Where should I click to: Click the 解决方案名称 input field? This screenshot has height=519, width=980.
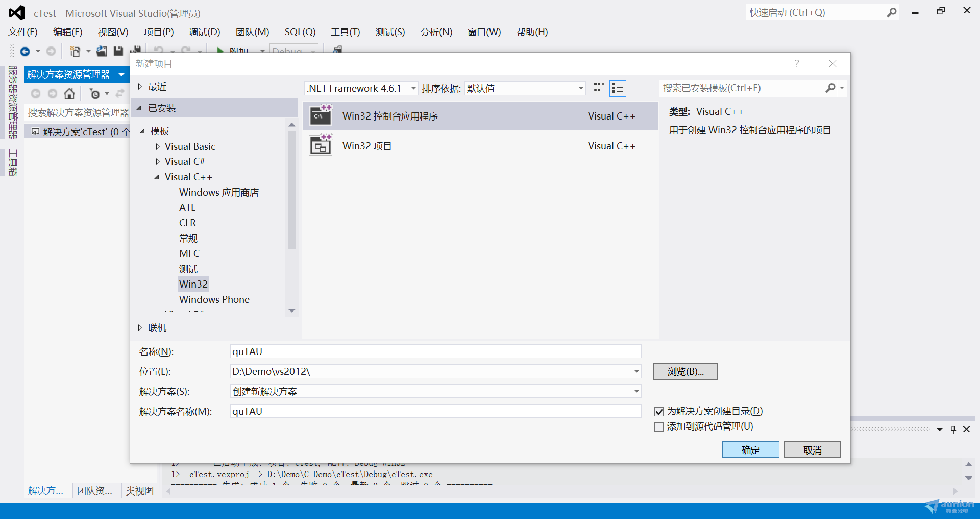[435, 411]
